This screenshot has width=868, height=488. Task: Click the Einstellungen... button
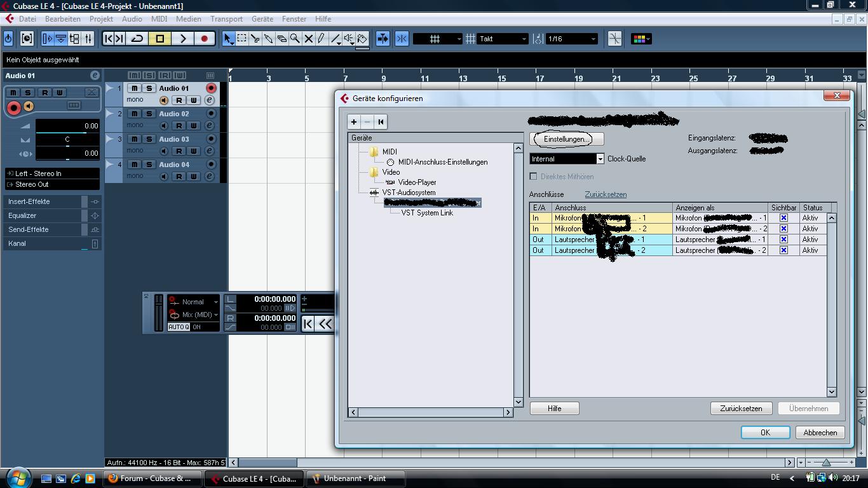click(567, 139)
